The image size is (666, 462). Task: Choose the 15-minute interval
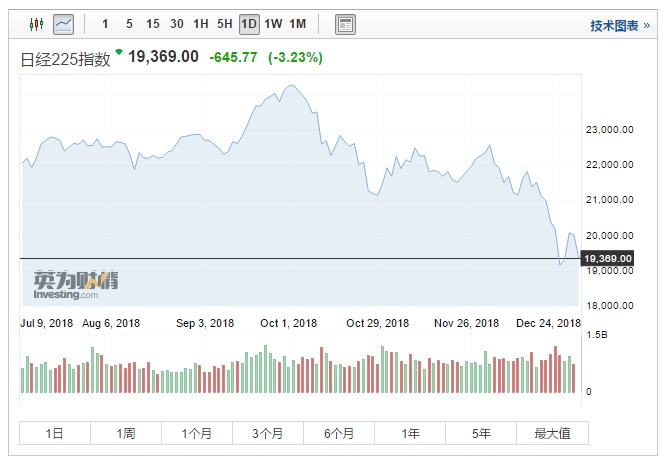pyautogui.click(x=152, y=23)
